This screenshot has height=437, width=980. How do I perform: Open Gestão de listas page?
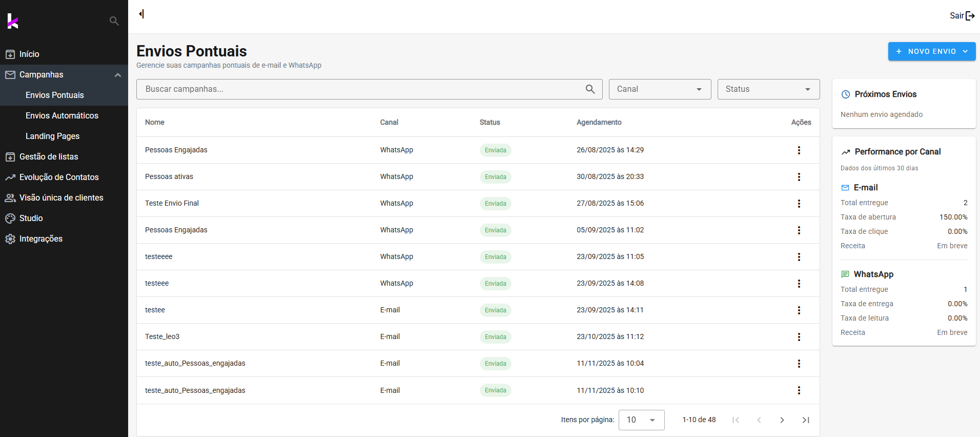[x=49, y=157]
